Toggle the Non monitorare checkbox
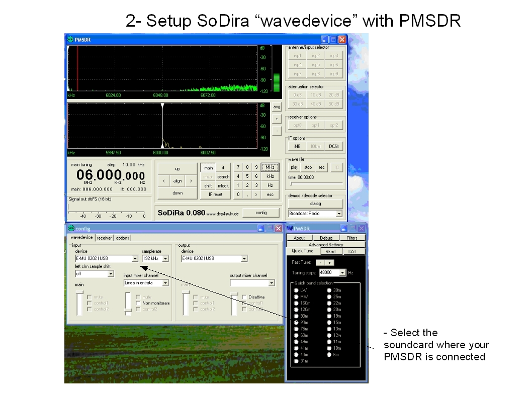 click(x=138, y=303)
